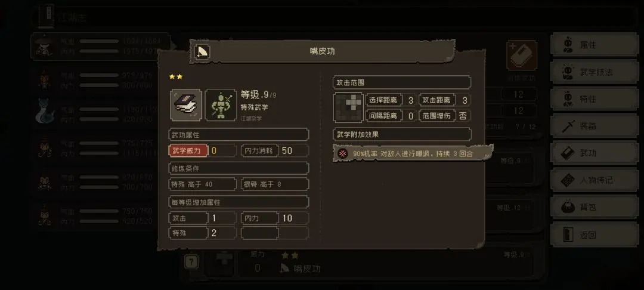Viewport: 644px width, 290px height.
Task: Open the attack range grid pattern
Action: (x=348, y=107)
